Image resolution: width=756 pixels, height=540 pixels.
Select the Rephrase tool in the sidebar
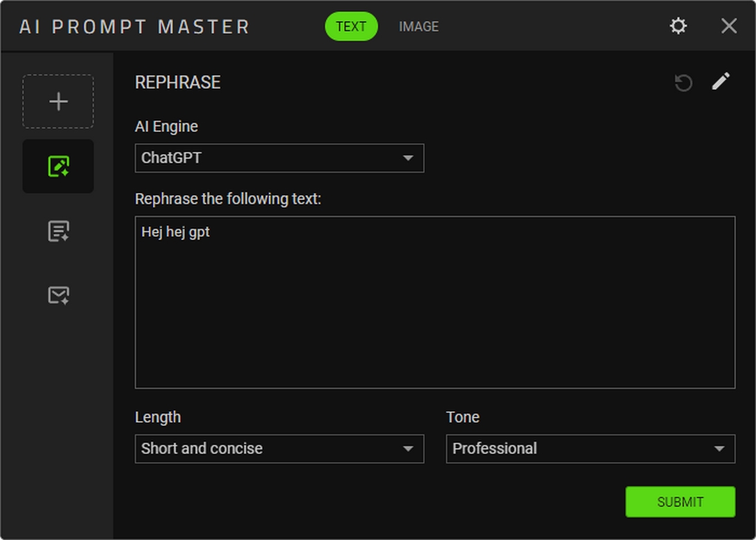click(x=58, y=166)
